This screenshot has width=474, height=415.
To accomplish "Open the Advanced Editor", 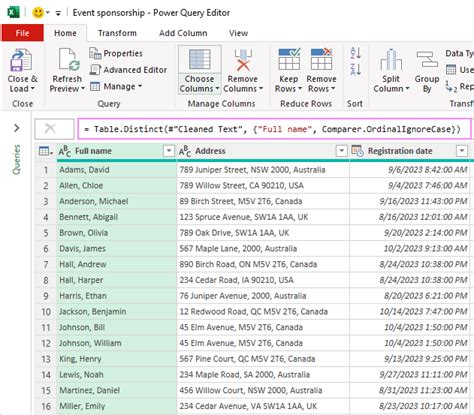I will 128,70.
